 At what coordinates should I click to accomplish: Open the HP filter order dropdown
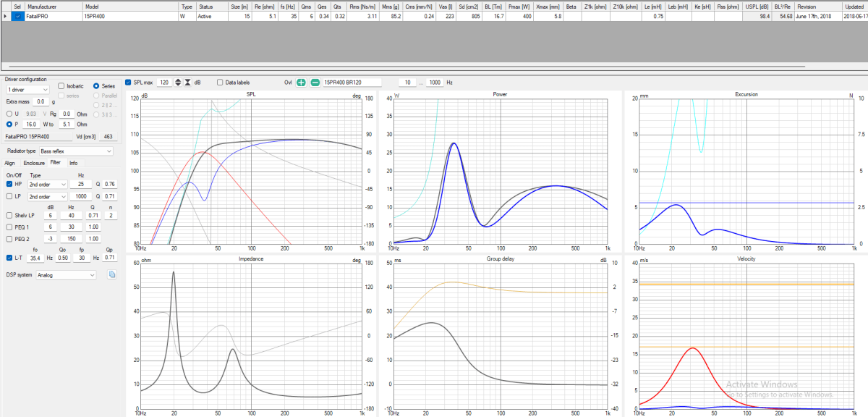tap(48, 184)
